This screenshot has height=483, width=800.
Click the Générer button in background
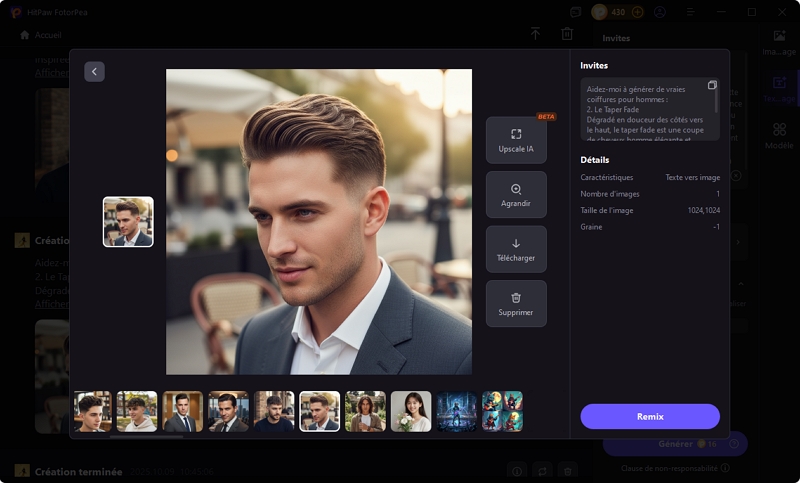(x=676, y=444)
